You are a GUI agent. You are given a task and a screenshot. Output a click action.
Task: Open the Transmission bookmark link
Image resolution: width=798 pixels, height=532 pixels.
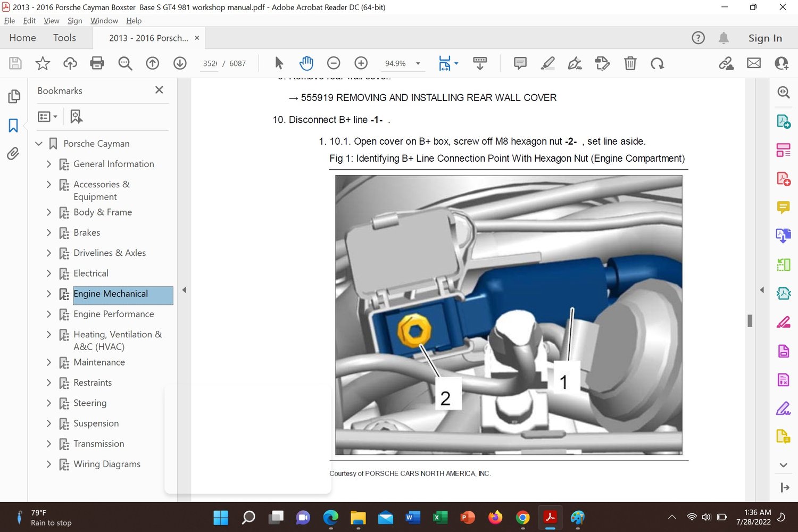click(98, 444)
